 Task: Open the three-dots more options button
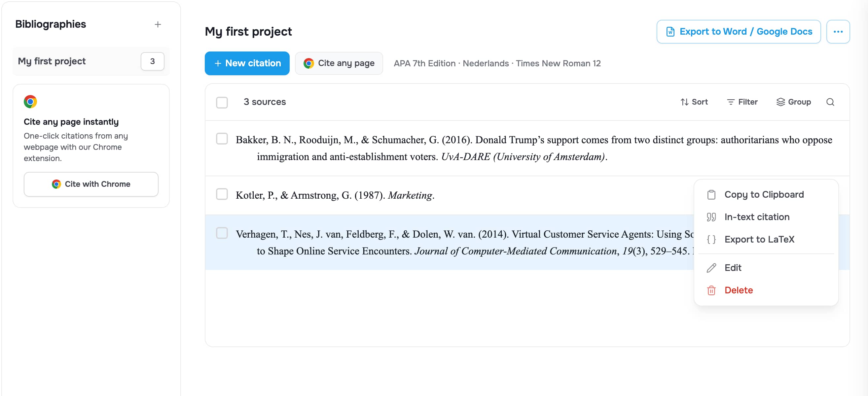point(838,32)
